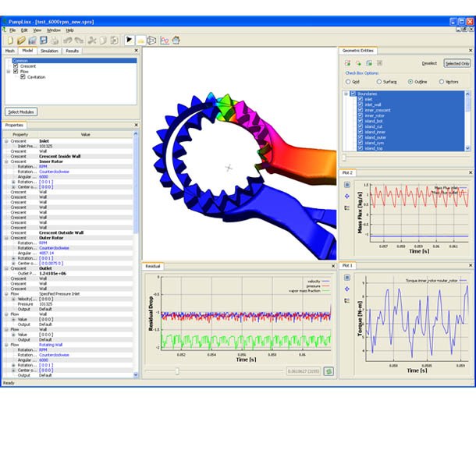Click the Undo arrow toolbar icon

pos(67,41)
